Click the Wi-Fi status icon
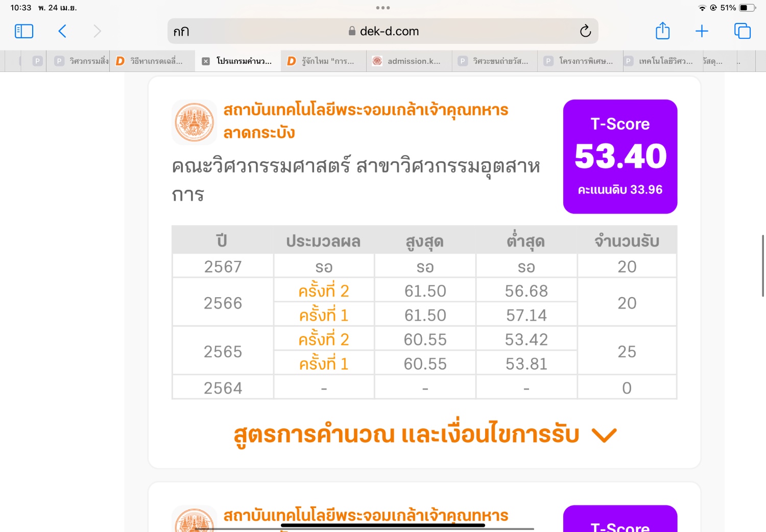 702,8
